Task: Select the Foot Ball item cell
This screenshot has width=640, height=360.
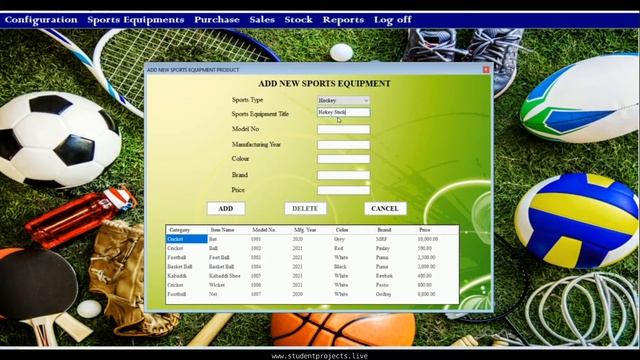Action: 219,258
